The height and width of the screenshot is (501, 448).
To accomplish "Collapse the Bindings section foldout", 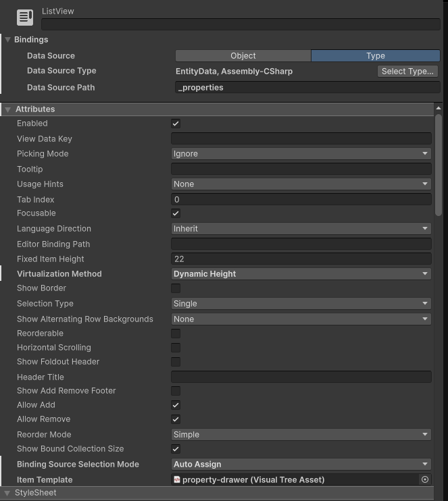I will point(7,40).
